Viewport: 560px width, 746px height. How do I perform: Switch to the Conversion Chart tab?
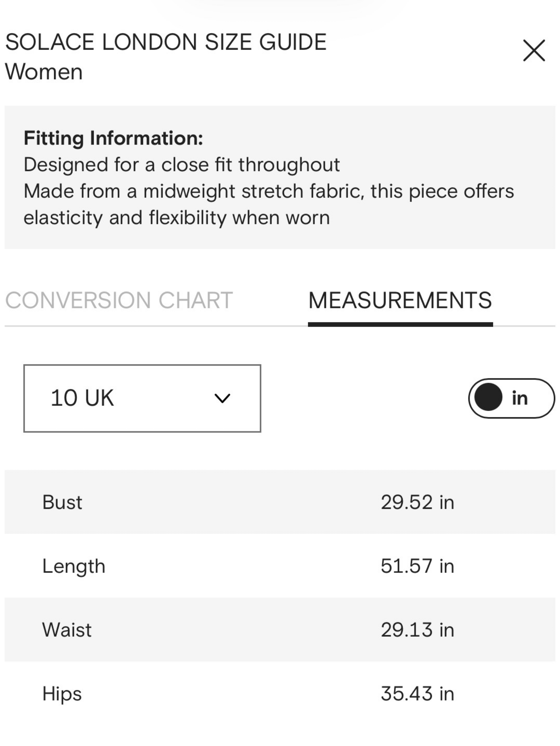coord(119,300)
